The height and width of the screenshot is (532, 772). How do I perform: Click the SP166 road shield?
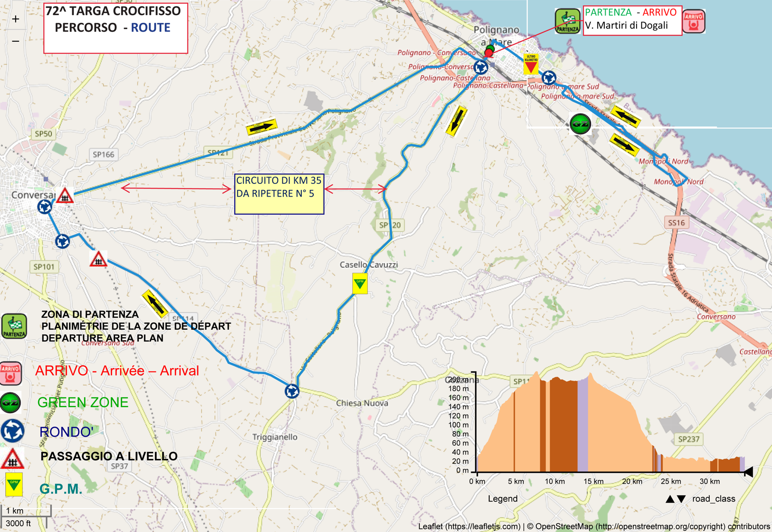(x=103, y=154)
